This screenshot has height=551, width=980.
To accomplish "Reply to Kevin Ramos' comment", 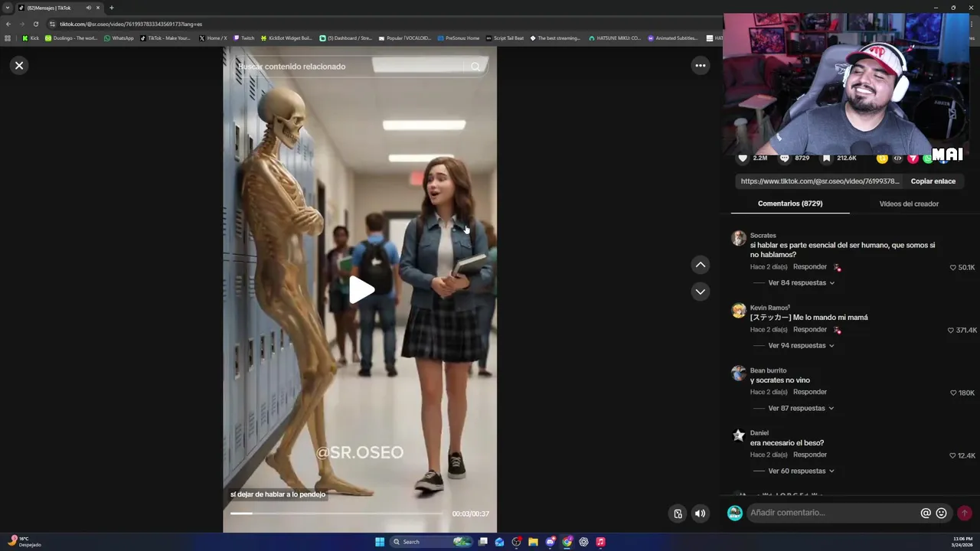I will 810,330.
